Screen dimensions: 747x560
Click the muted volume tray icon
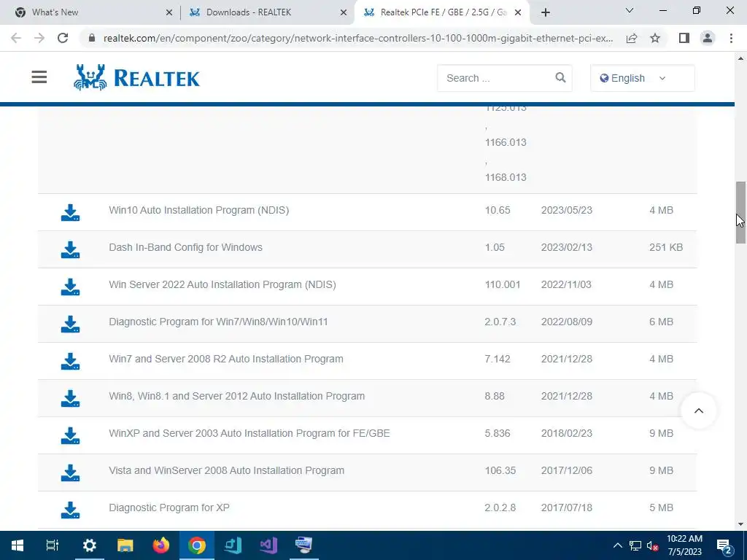[x=652, y=545]
